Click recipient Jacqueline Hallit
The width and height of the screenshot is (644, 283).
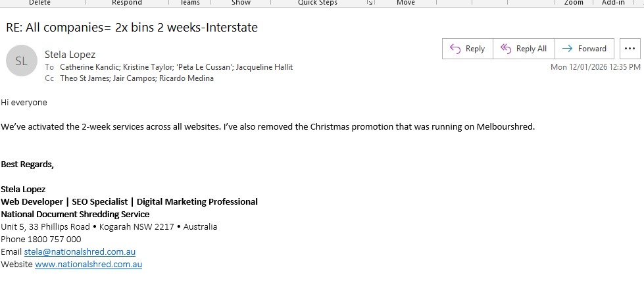pos(264,67)
